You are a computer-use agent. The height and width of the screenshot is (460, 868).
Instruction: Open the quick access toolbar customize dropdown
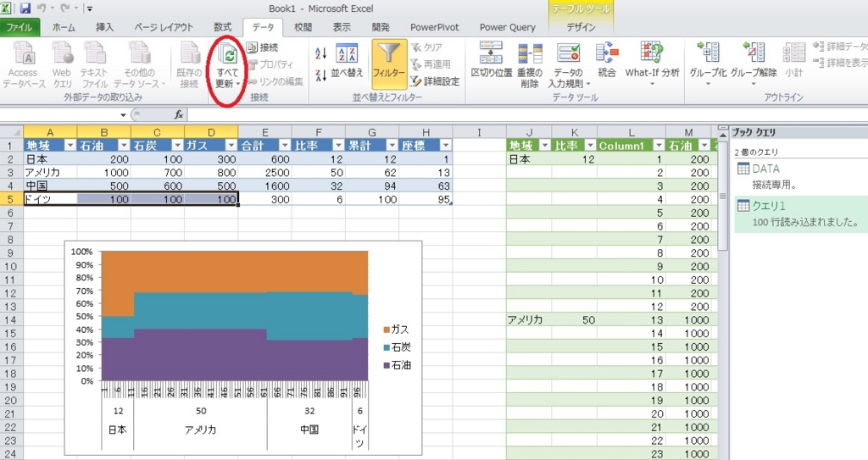[x=90, y=8]
